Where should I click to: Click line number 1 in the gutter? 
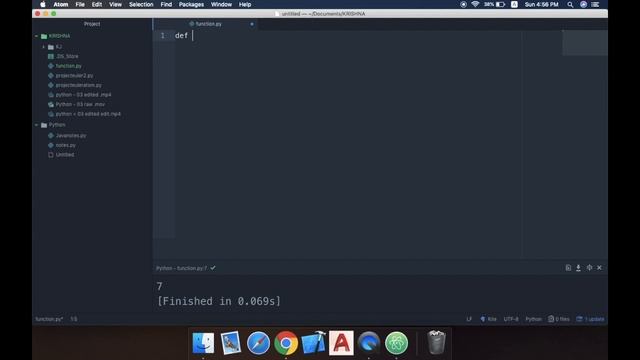pos(162,36)
